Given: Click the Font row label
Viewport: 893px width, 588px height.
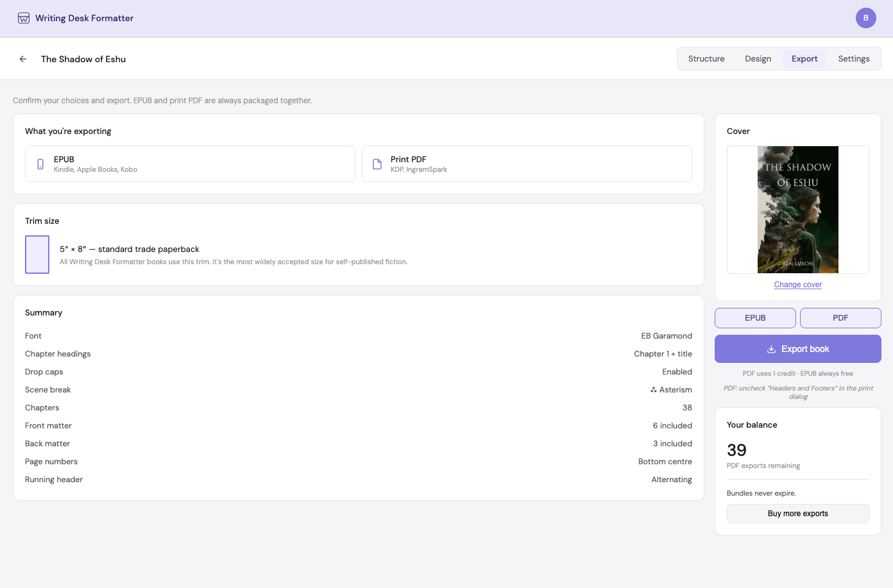Looking at the screenshot, I should (x=33, y=336).
